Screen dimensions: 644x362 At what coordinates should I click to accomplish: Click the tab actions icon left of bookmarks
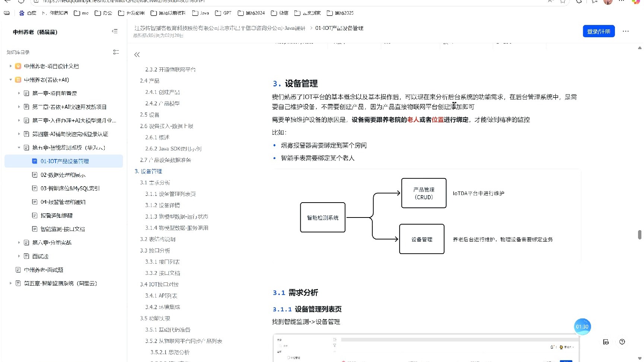pyautogui.click(x=7, y=13)
